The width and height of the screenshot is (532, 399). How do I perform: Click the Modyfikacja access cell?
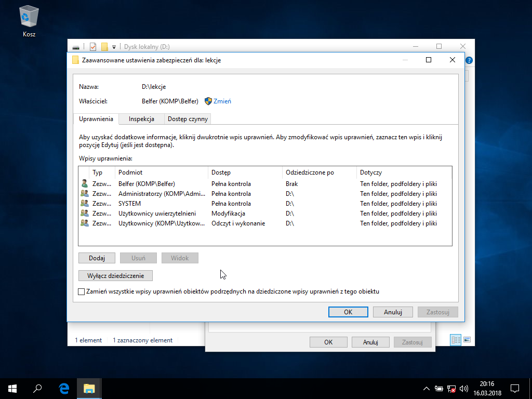coord(229,214)
